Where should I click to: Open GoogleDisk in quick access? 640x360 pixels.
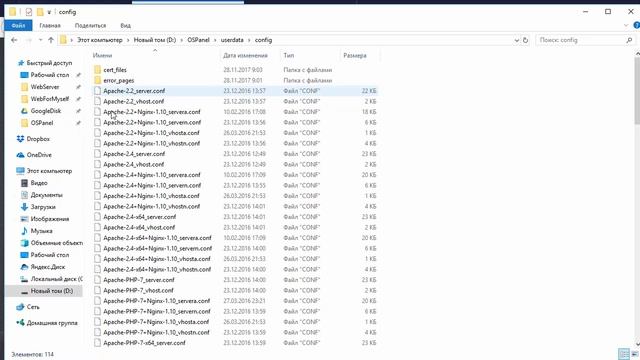coord(46,111)
